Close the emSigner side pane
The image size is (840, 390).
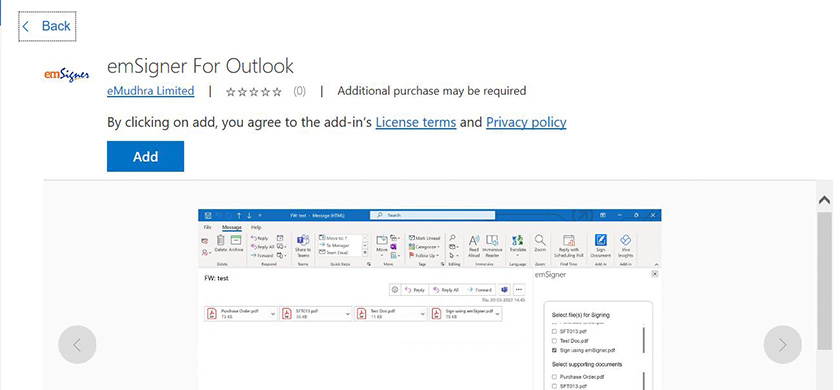click(x=655, y=274)
